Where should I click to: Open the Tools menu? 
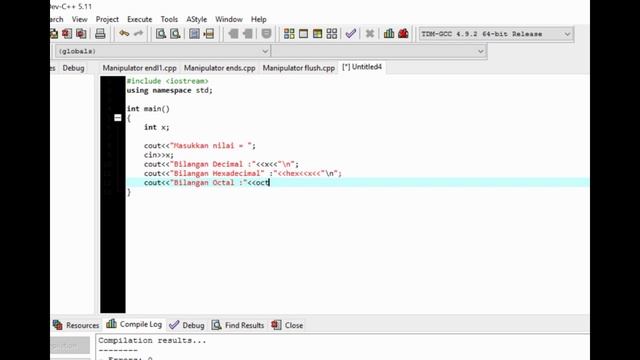[x=169, y=19]
